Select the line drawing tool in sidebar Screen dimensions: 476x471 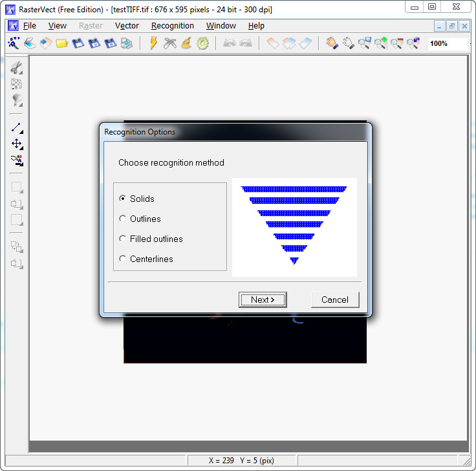[x=17, y=128]
